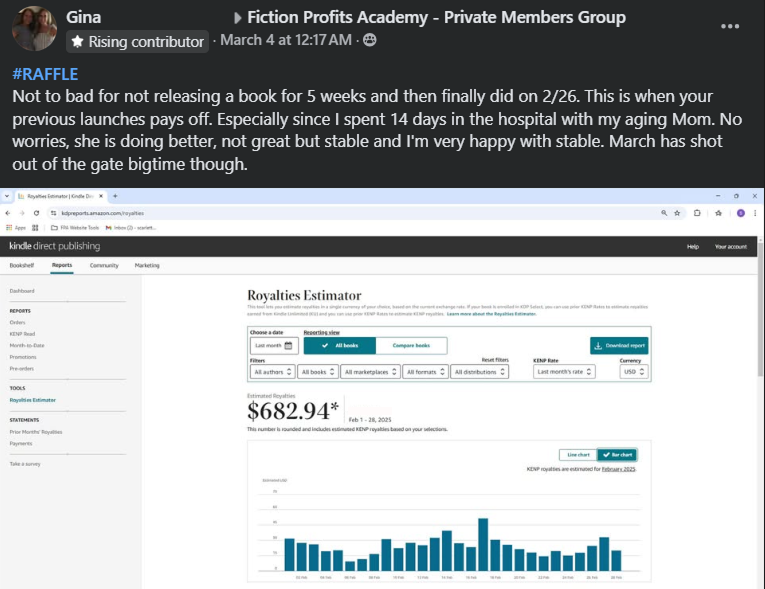The width and height of the screenshot is (765, 589).
Task: Click the #RAFFLE hashtag link
Action: tap(45, 75)
